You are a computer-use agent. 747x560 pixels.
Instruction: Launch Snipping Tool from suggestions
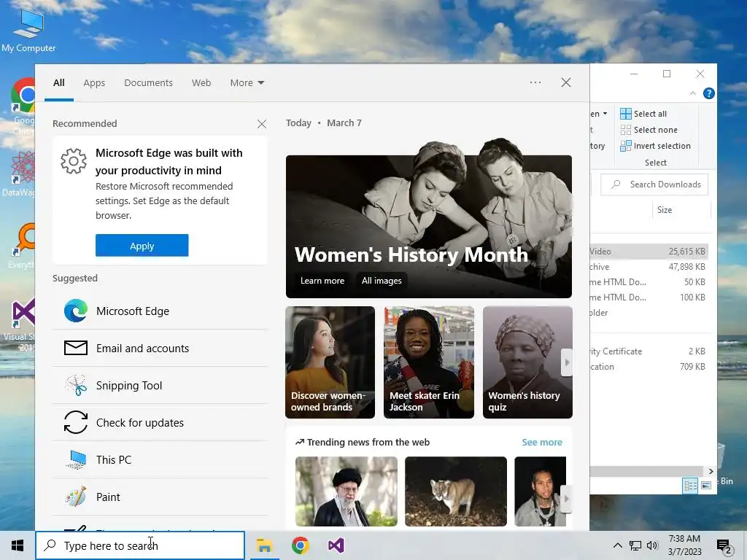coord(160,385)
